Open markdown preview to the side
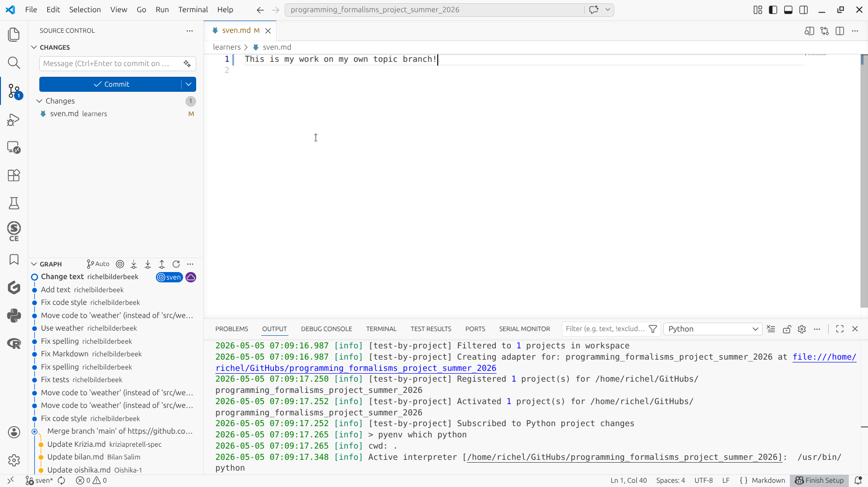 click(x=809, y=31)
